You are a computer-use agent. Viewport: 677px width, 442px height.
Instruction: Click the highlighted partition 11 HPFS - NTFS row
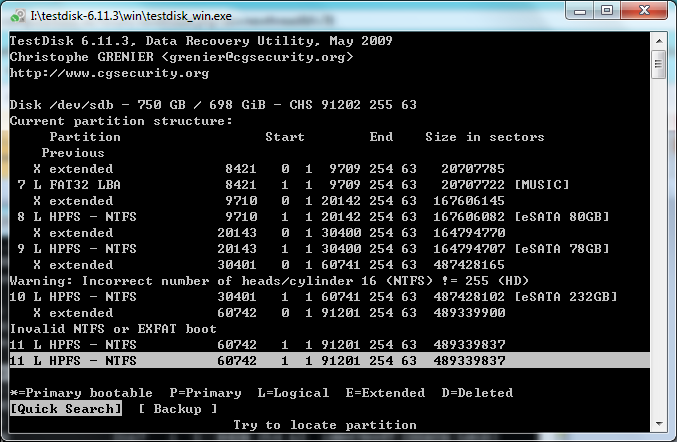(x=329, y=360)
